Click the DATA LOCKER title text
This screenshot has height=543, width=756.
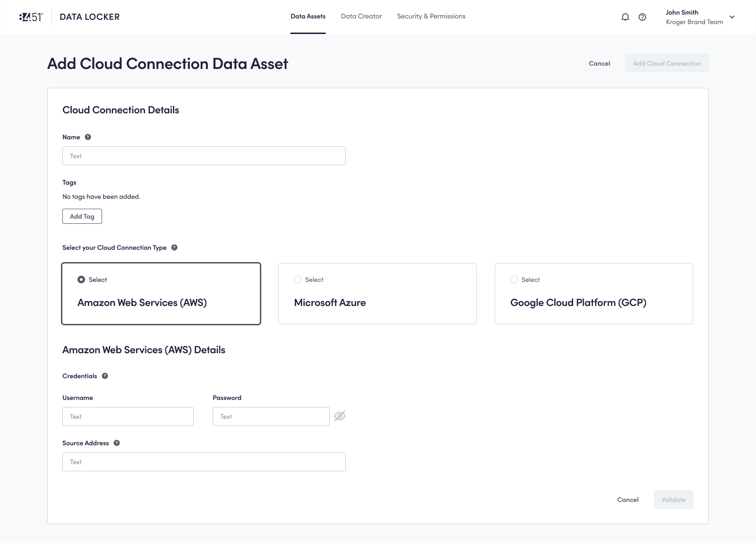[90, 17]
